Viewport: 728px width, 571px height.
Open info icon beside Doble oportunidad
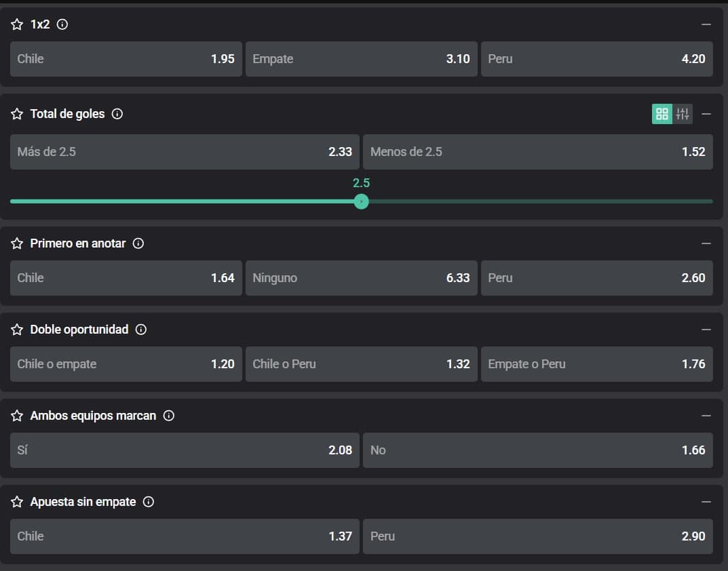141,330
